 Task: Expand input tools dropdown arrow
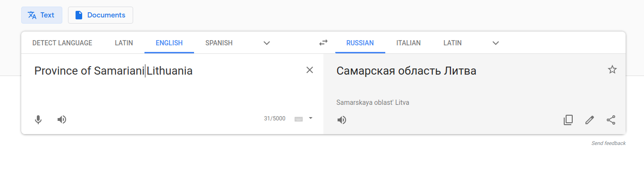click(x=311, y=118)
